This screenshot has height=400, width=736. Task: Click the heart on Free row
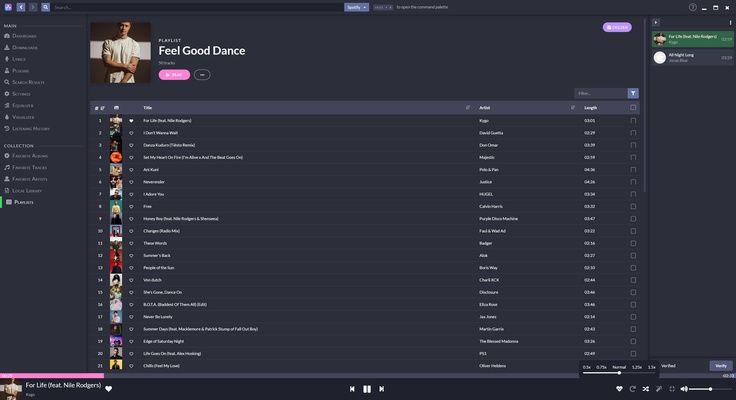point(131,206)
